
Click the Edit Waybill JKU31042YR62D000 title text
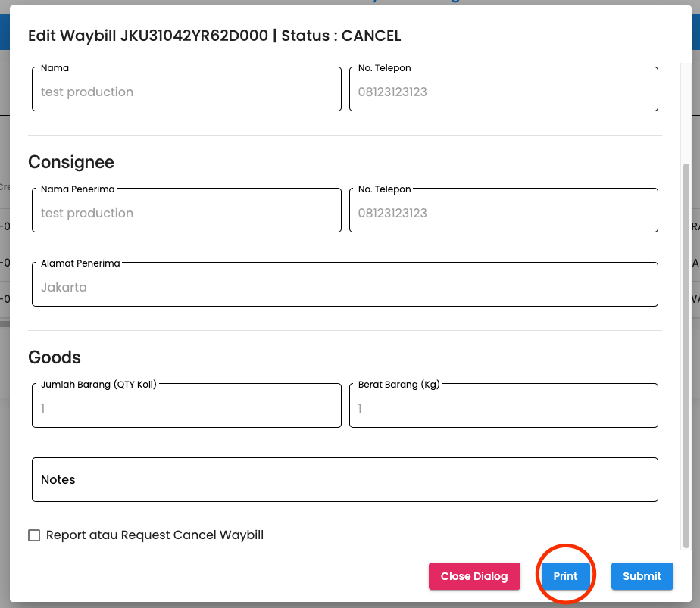click(x=148, y=36)
